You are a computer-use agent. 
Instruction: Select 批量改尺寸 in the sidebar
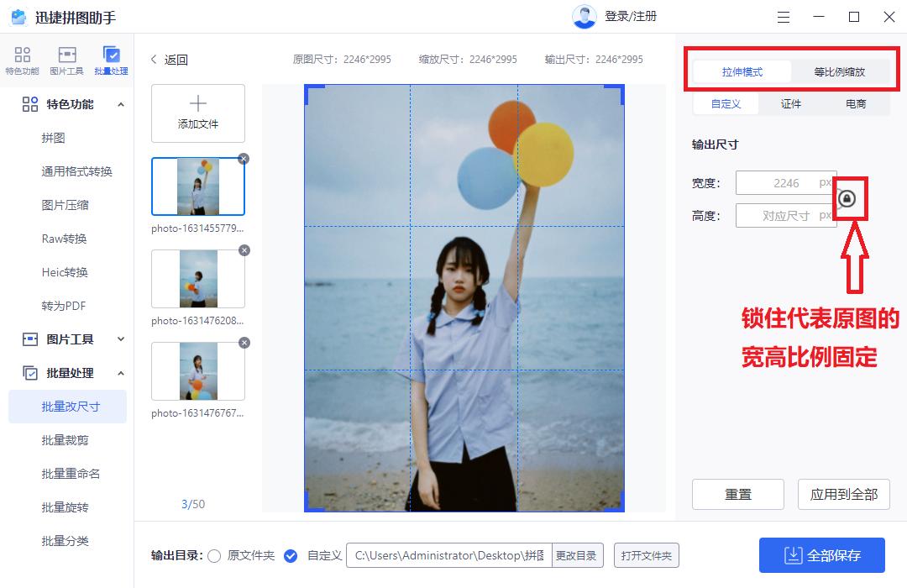tap(68, 407)
